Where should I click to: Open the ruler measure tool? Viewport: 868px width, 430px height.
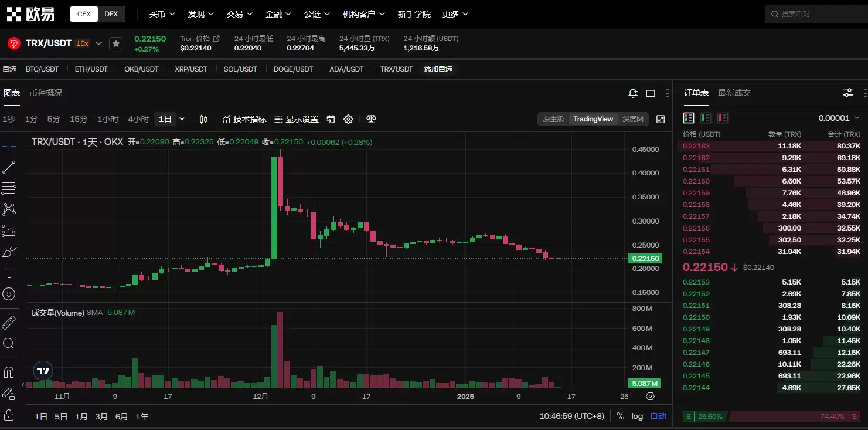9,322
